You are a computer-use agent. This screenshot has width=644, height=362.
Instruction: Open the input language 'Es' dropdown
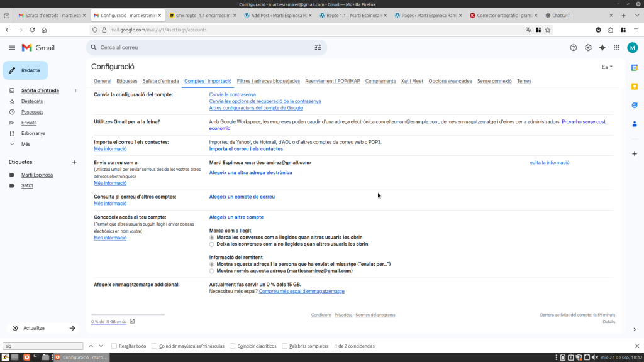(607, 67)
